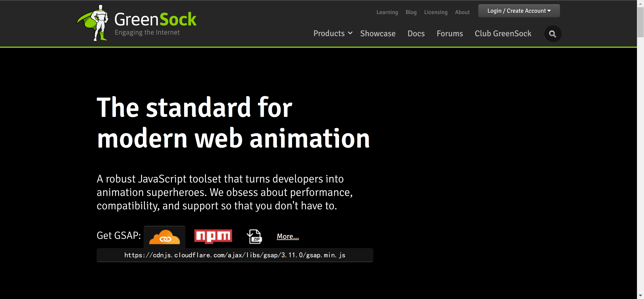Image resolution: width=644 pixels, height=299 pixels.
Task: Navigate to Forums
Action: click(x=449, y=34)
